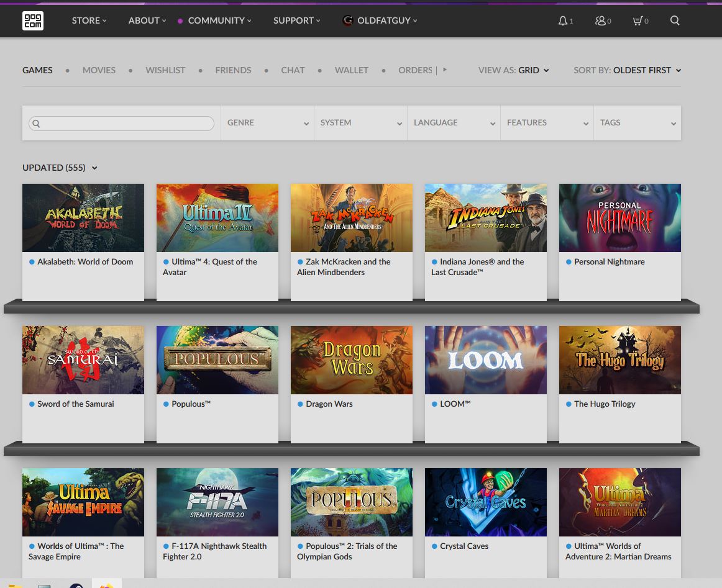Expand the TAGS filter dropdown

(x=637, y=123)
